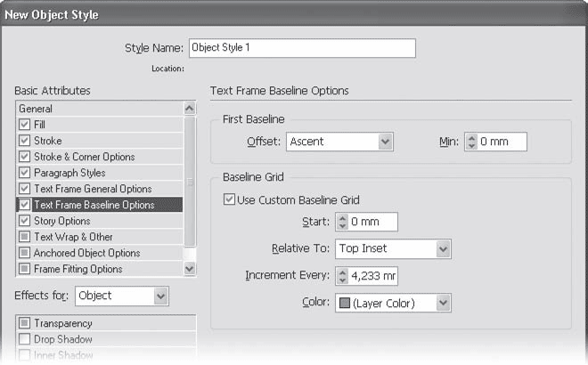Image resolution: width=588 pixels, height=365 pixels.
Task: Select Story Options in attributes list
Action: coord(61,221)
